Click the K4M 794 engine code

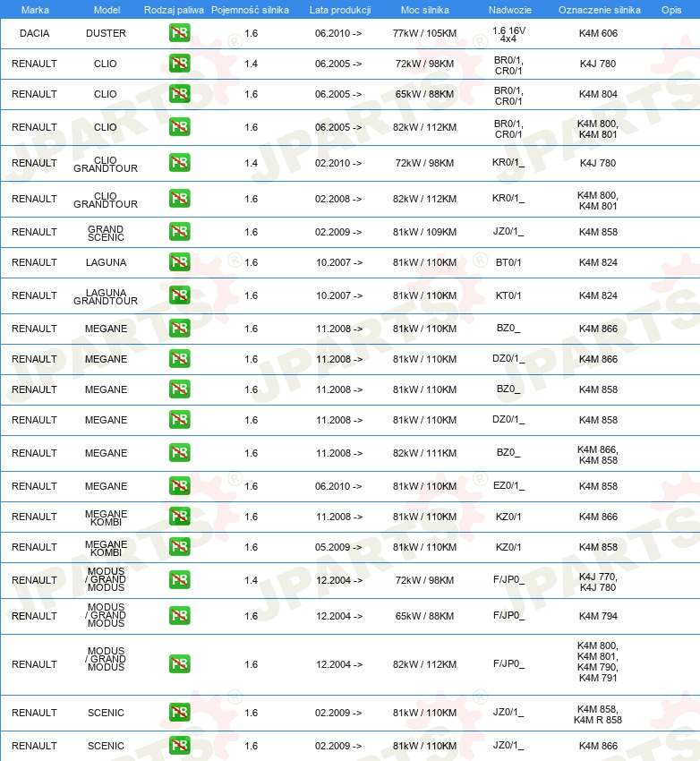pyautogui.click(x=598, y=616)
